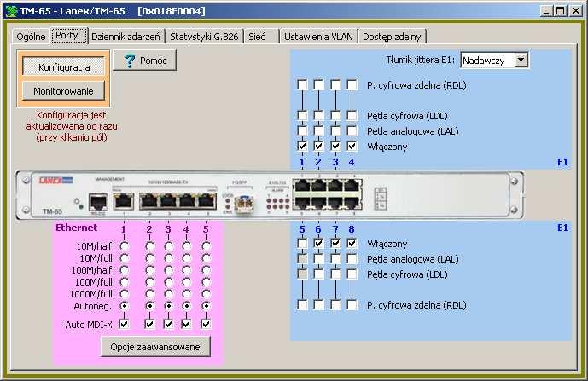Image resolution: width=588 pixels, height=381 pixels.
Task: Disable Włączony for E1 port 6
Action: (x=318, y=244)
